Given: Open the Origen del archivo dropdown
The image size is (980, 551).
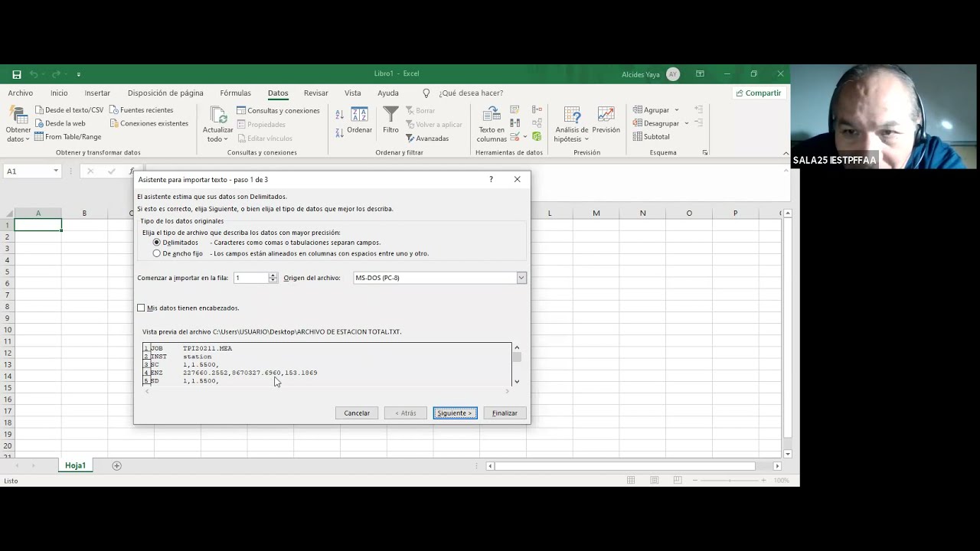Looking at the screenshot, I should click(x=521, y=278).
